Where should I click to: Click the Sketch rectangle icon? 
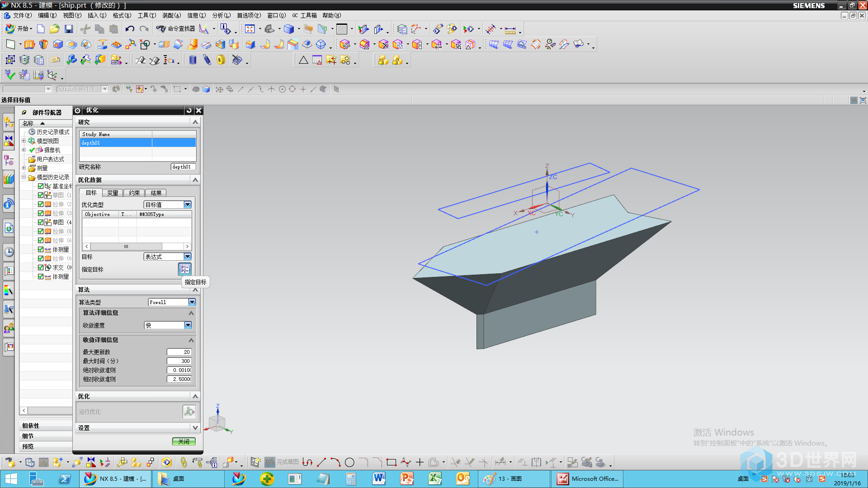coord(10,44)
